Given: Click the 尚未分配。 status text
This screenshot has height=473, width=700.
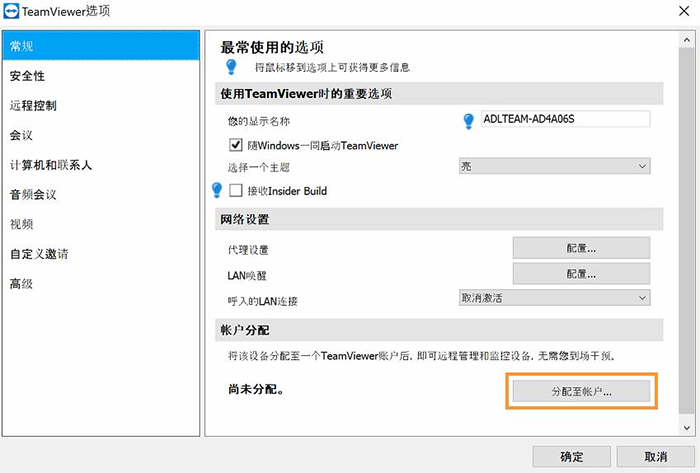Looking at the screenshot, I should (x=256, y=390).
